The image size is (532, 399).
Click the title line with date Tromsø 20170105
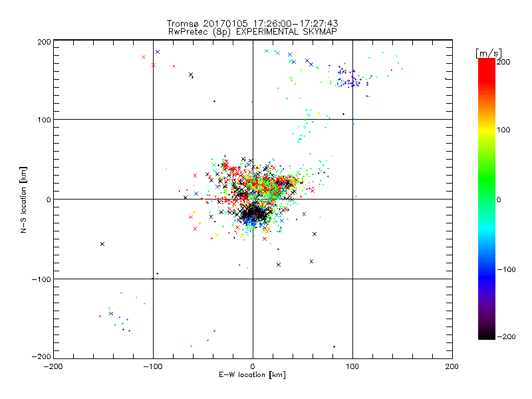coord(252,23)
